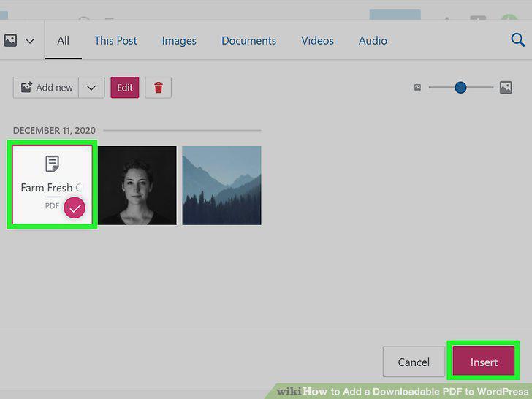Click large thumbnail size icon
Viewport: 532px width, 399px height.
[506, 88]
